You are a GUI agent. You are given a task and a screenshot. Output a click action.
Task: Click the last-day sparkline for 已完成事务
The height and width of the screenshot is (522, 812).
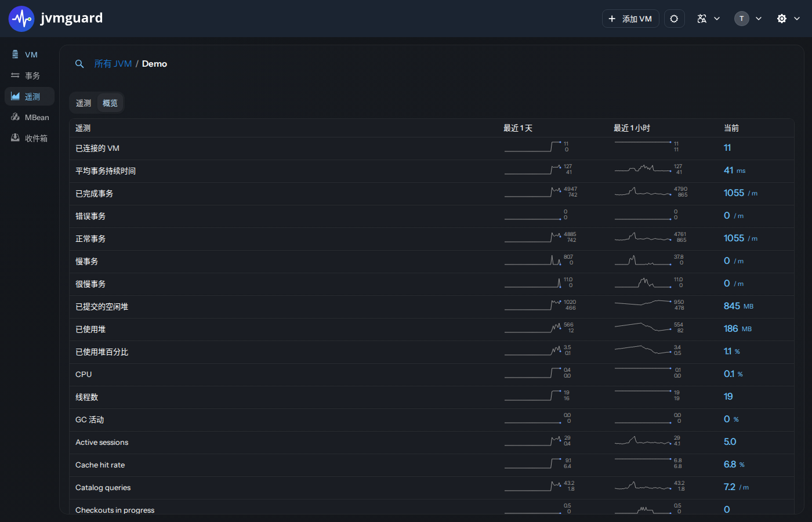(533, 192)
